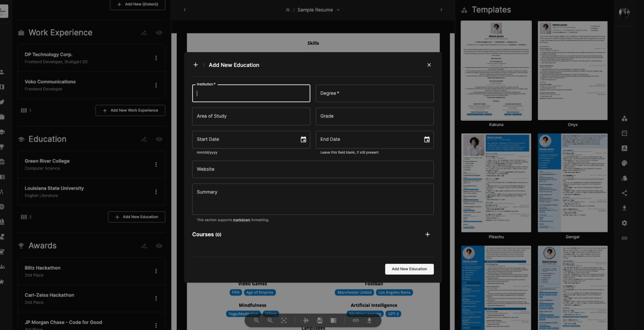Click markdown formatting link in summary field
The width and height of the screenshot is (644, 330).
(x=242, y=220)
